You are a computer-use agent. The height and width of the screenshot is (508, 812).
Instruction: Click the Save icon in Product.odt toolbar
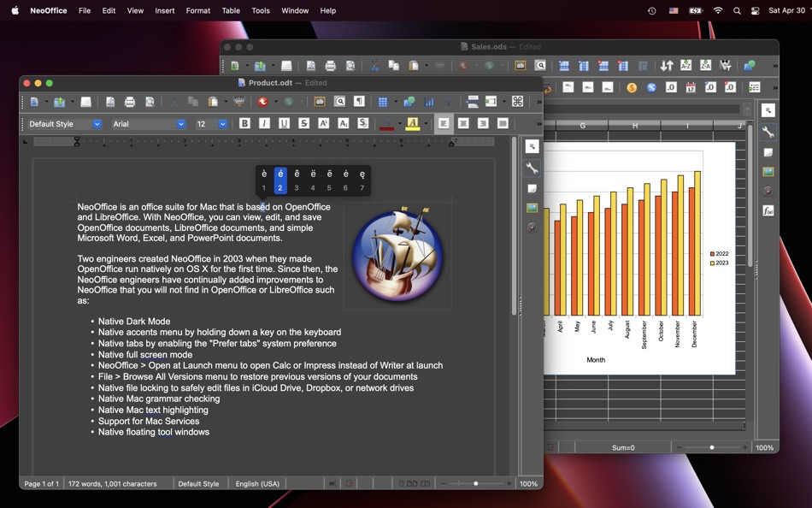click(85, 102)
